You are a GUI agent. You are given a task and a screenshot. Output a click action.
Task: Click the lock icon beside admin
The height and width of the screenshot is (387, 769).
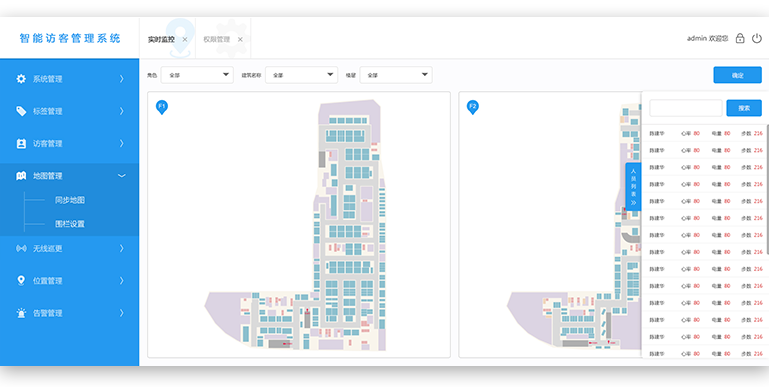pyautogui.click(x=740, y=38)
